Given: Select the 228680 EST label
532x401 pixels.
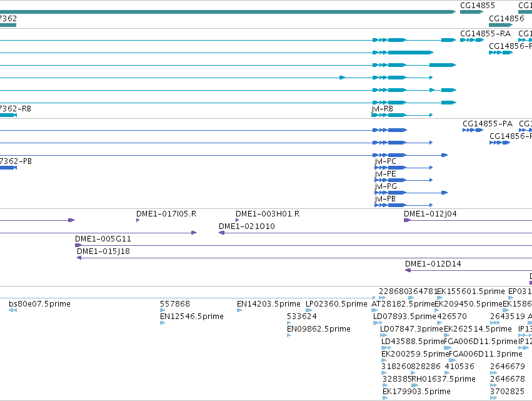Looking at the screenshot, I should pyautogui.click(x=394, y=292).
